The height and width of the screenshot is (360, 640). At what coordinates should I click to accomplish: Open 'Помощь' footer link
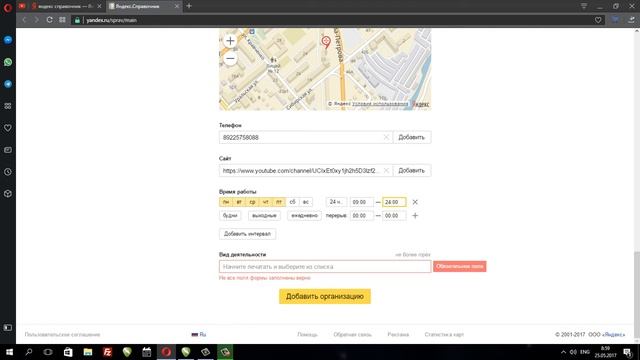[307, 334]
